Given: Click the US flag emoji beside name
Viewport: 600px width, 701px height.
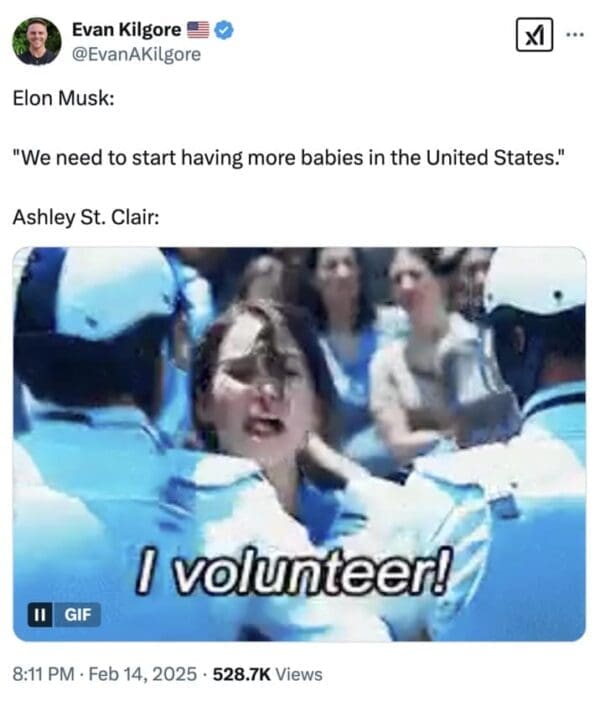Looking at the screenshot, I should coord(198,30).
